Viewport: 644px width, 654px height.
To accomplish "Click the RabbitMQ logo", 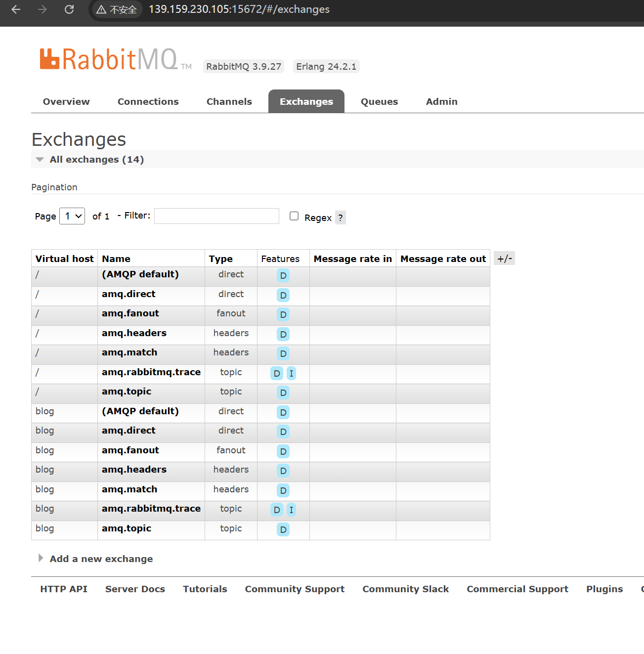I will [x=116, y=59].
